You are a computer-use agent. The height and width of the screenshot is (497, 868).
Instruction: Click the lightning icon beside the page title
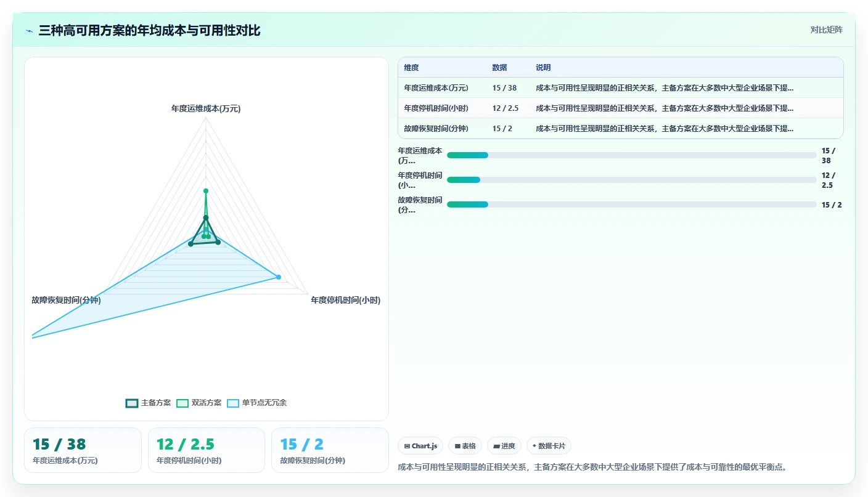coord(30,31)
